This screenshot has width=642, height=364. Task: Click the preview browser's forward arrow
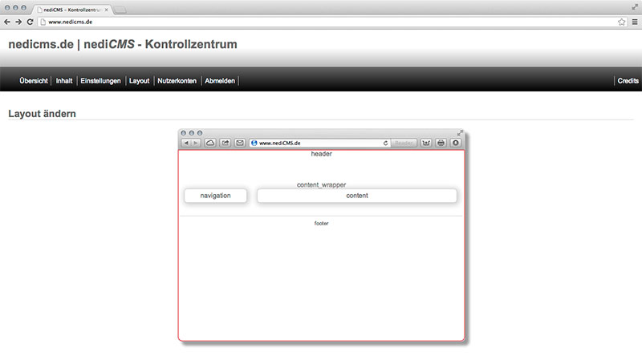click(x=196, y=143)
